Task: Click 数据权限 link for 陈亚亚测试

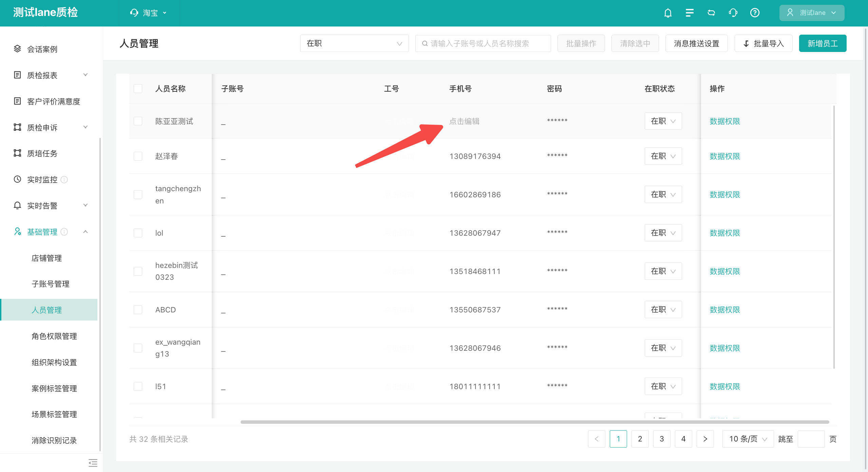Action: pos(724,121)
